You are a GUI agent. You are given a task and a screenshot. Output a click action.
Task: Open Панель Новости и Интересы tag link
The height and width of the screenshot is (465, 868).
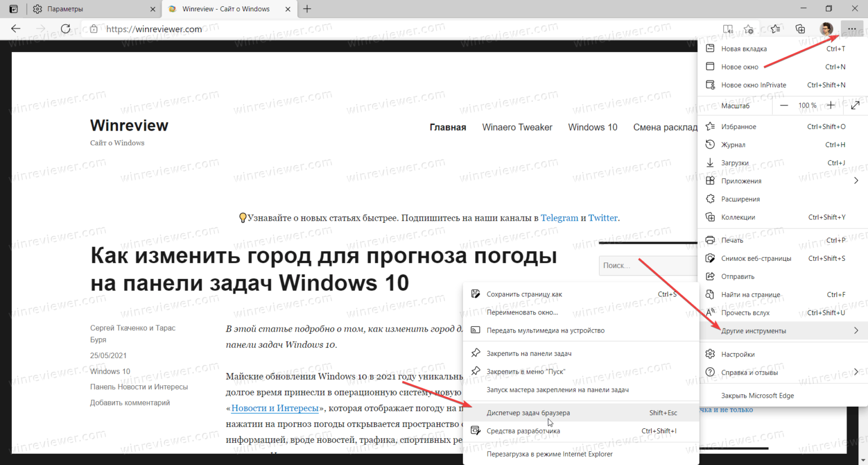(x=139, y=387)
